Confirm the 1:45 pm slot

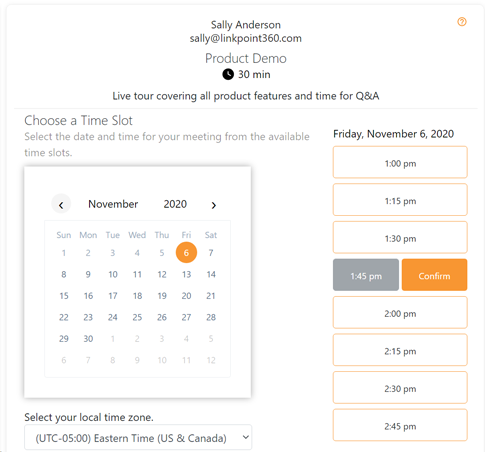click(x=434, y=275)
